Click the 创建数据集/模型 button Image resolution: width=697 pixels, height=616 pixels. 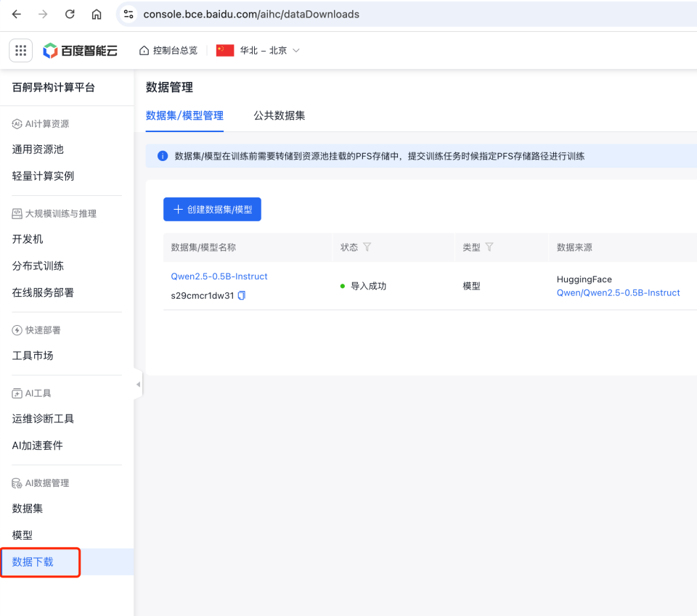point(212,209)
